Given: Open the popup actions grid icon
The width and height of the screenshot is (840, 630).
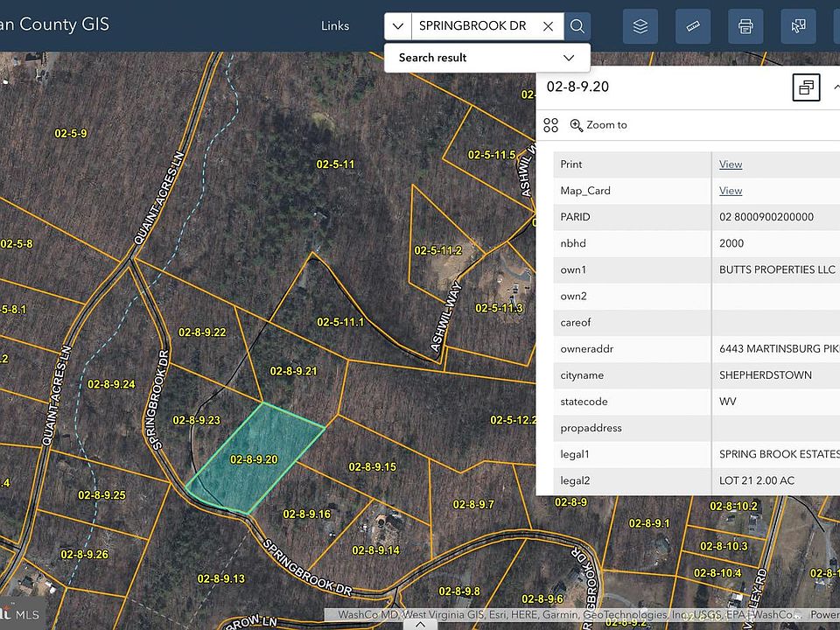Looking at the screenshot, I should [550, 125].
